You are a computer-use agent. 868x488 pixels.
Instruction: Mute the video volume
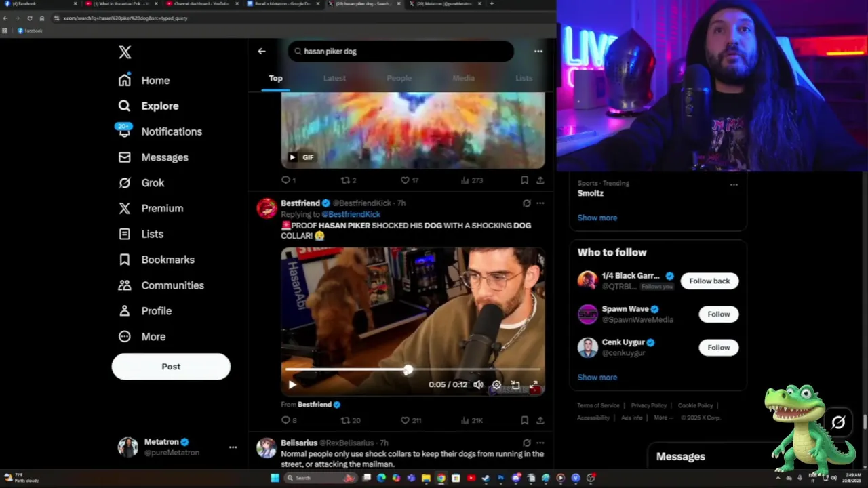pos(478,384)
